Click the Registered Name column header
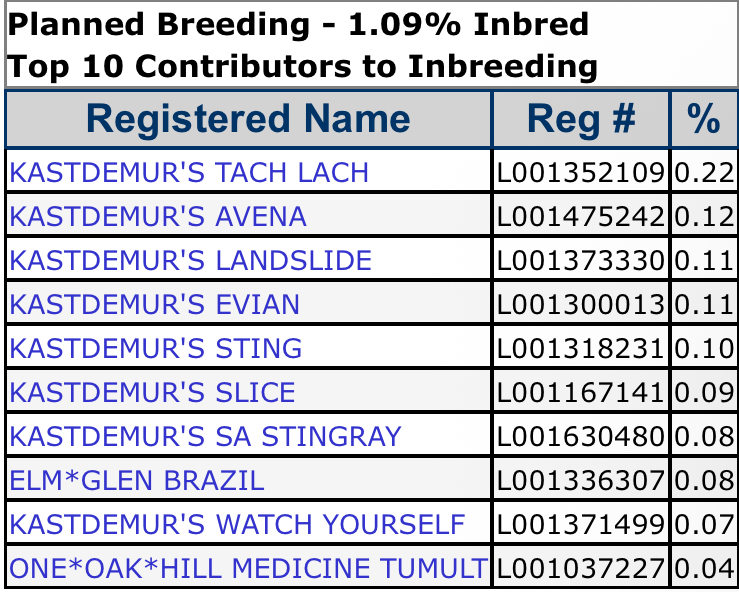The width and height of the screenshot is (739, 592). 248,120
